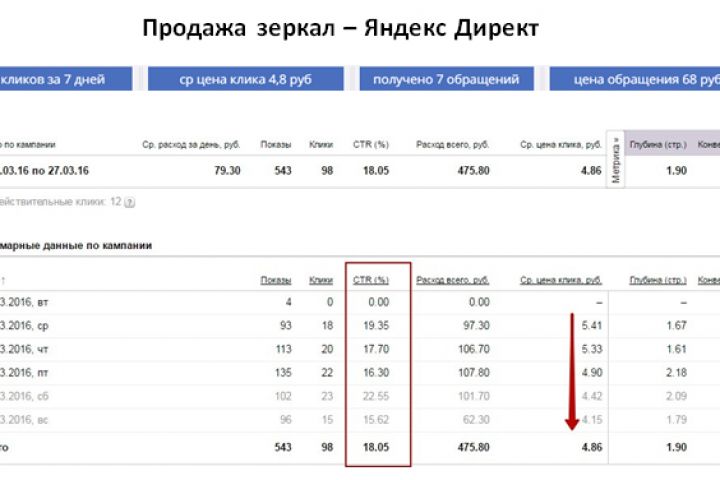Sort daily table by Ср. цена клика header
720x480 pixels.
561,280
